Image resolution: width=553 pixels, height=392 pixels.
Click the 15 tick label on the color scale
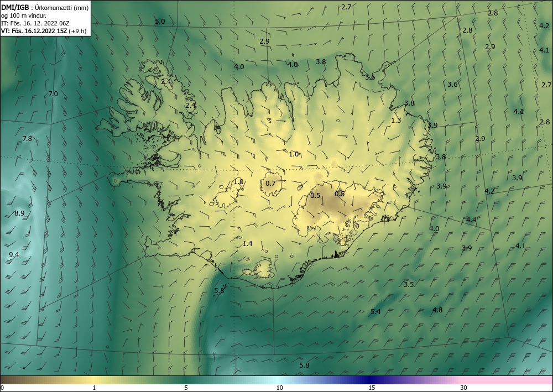372,388
